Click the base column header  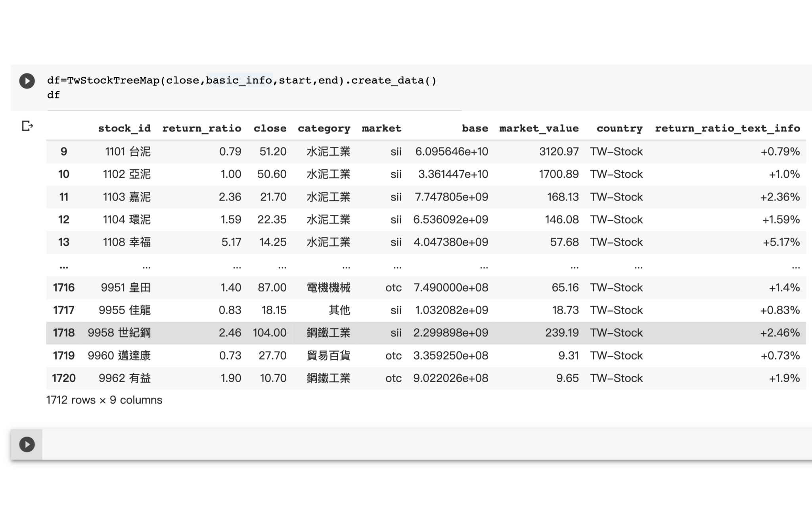(475, 129)
